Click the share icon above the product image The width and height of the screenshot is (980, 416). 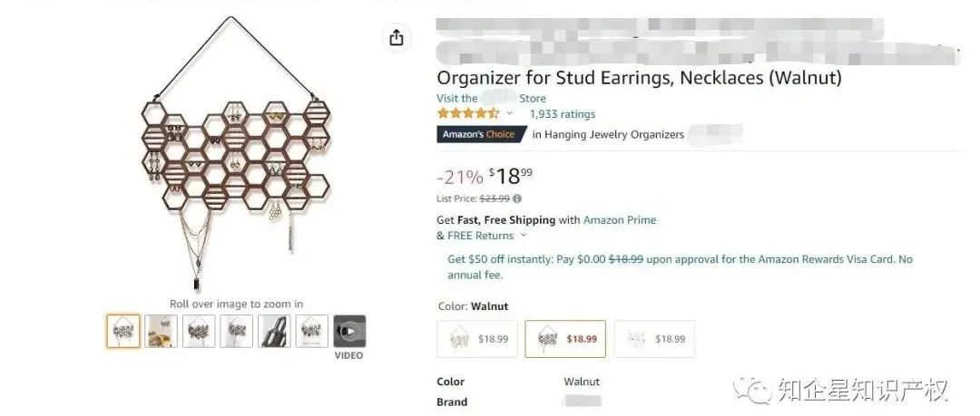click(x=396, y=38)
